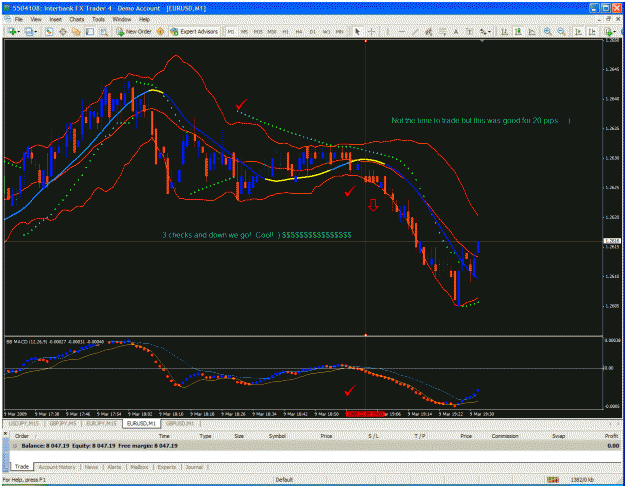Switch to H1 timeframe
Viewport: 625px width, 486px height.
pyautogui.click(x=285, y=31)
